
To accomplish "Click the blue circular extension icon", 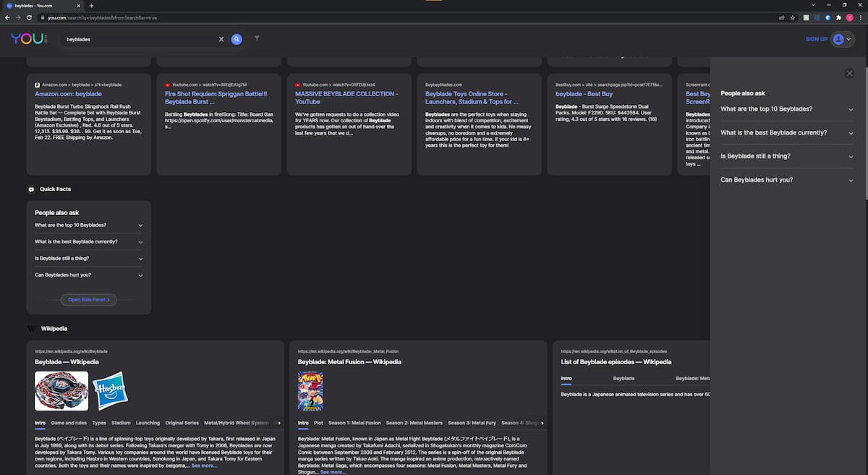I will pos(827,17).
